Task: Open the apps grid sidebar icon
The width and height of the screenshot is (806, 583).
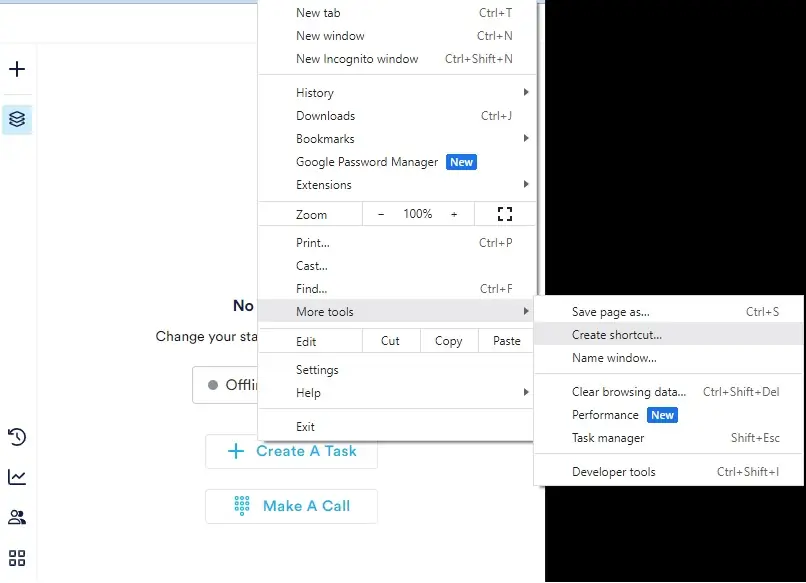Action: 17,558
